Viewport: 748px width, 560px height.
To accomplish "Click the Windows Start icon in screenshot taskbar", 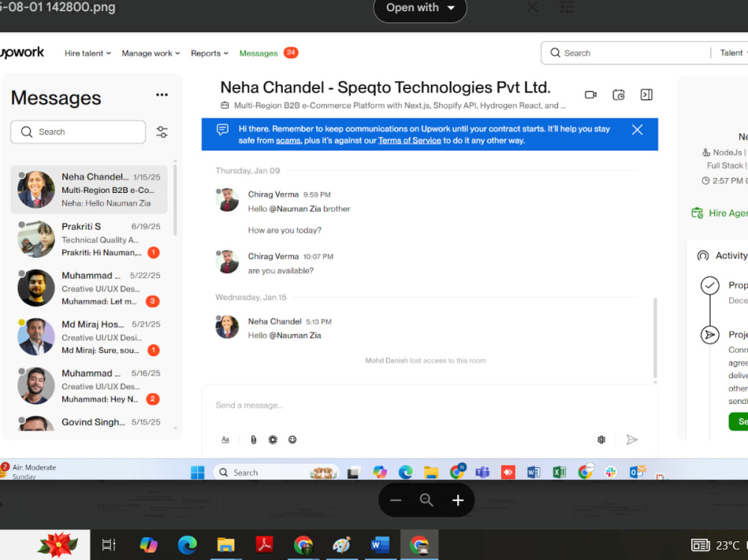I will (197, 473).
